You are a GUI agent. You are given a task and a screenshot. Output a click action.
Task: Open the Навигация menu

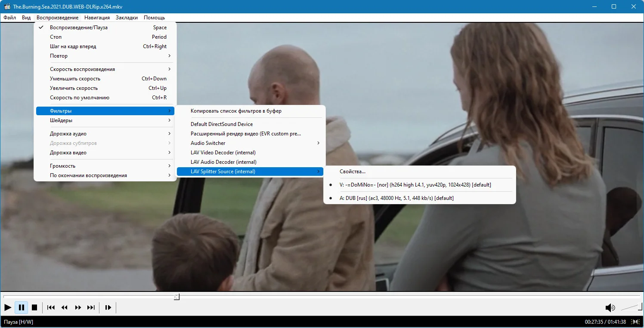pos(97,18)
